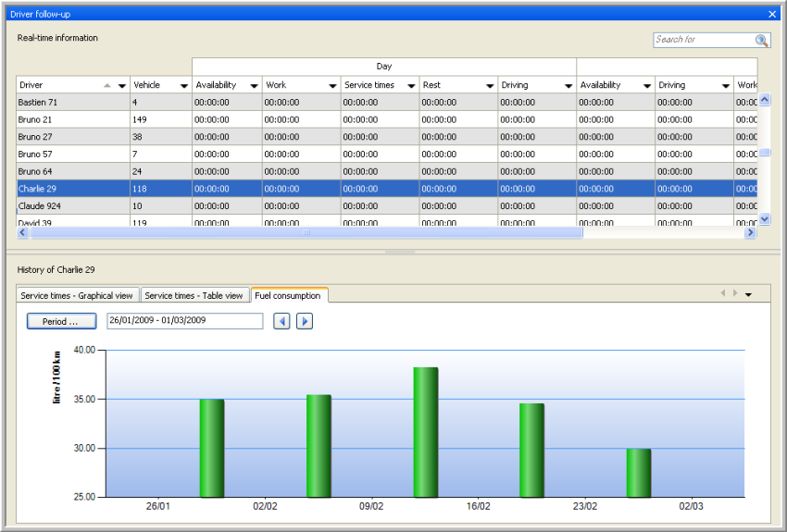Switch to Service times - Graphical view tab
787x532 pixels.
78,296
